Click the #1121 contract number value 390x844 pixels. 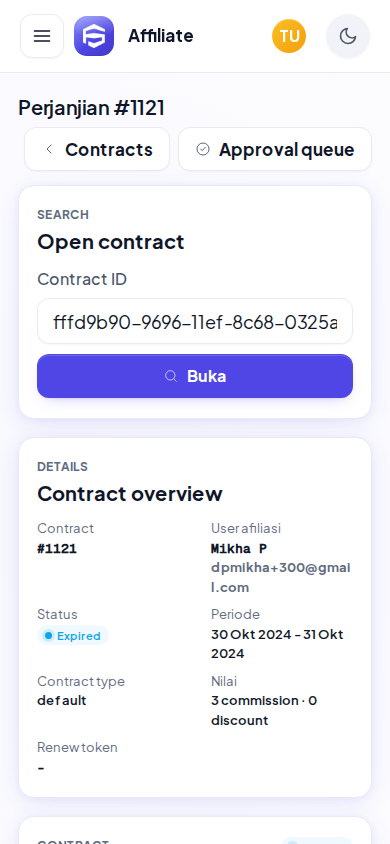coord(57,549)
